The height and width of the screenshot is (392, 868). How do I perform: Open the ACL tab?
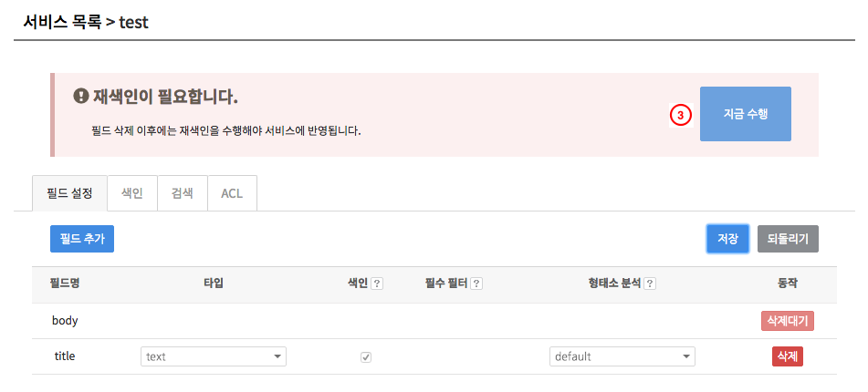coord(232,193)
